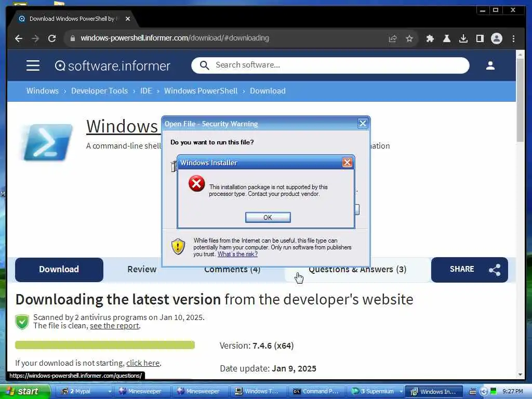Toggle the browser side panel
Screen dimensions: 532x399
click(480, 38)
